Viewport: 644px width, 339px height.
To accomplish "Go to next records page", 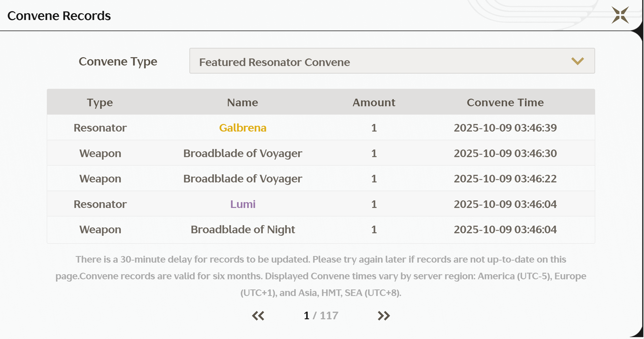I will pyautogui.click(x=384, y=315).
